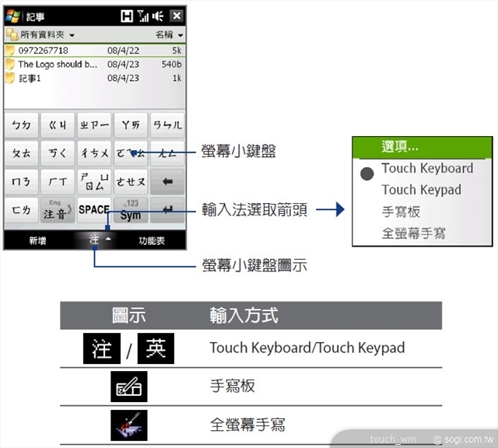The width and height of the screenshot is (498, 448).
Task: Switch to Sym symbol keypad
Action: point(131,210)
